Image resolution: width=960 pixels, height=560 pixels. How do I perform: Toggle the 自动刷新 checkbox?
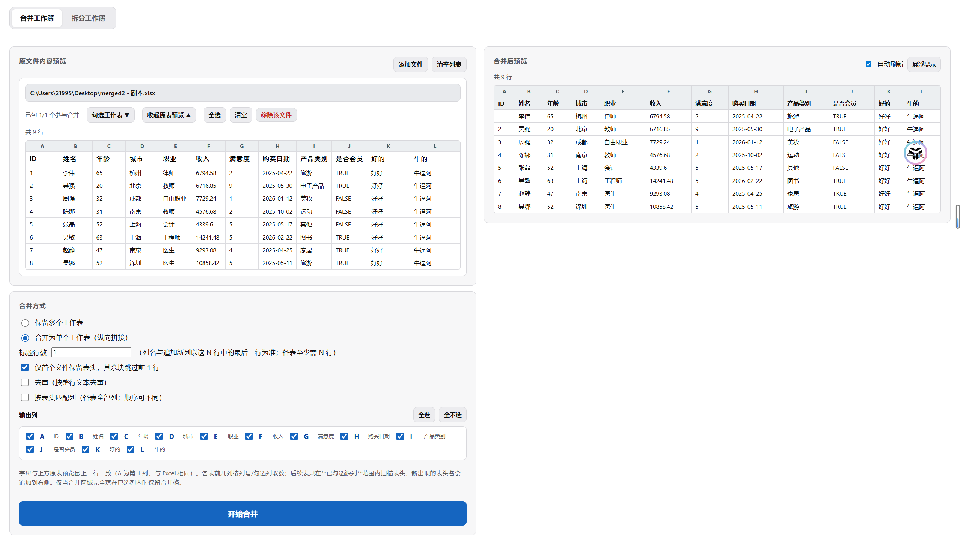[868, 64]
